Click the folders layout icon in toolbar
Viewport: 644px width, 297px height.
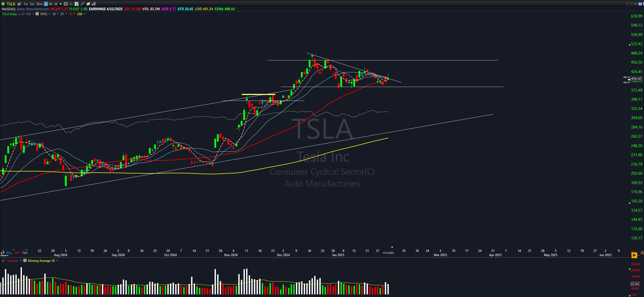pos(88,4)
